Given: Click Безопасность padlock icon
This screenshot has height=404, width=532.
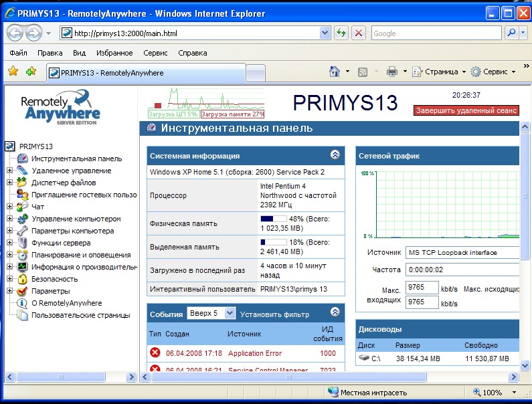Looking at the screenshot, I should [22, 279].
